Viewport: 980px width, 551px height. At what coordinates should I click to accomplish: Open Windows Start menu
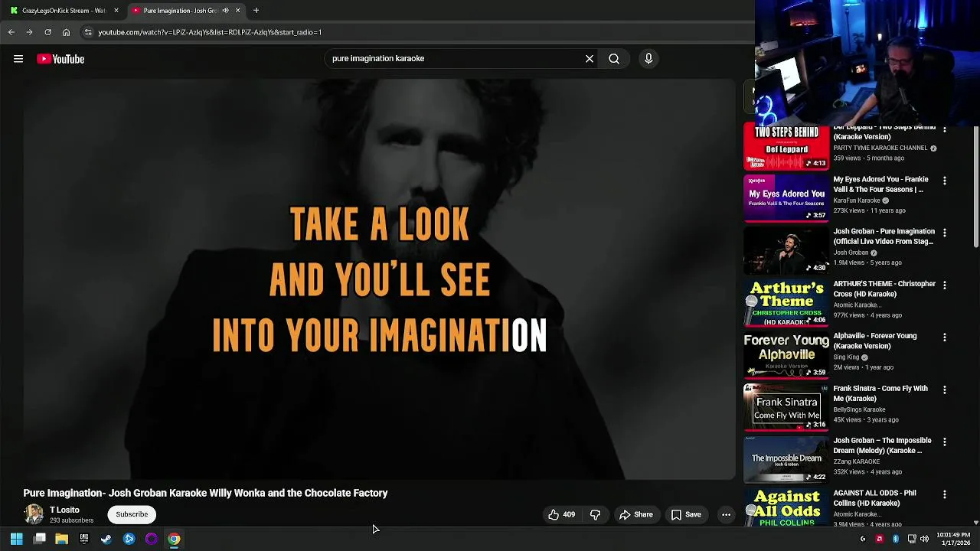pos(16,539)
